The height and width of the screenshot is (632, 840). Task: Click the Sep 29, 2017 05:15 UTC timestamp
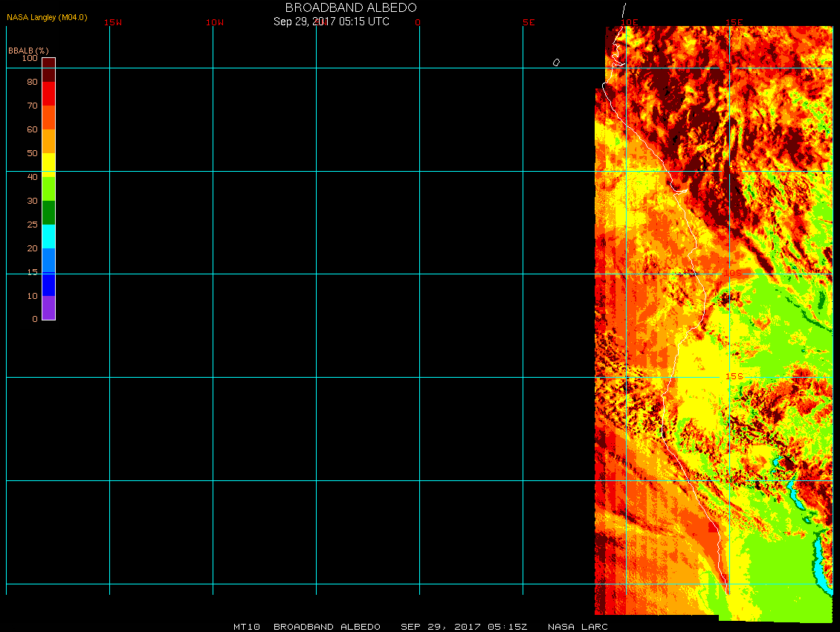click(x=331, y=22)
